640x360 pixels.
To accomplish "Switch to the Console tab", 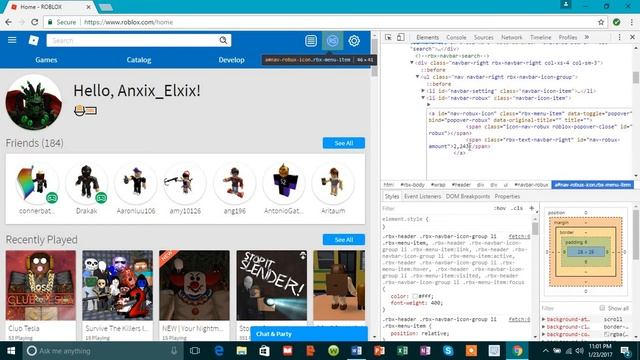I will coord(456,37).
